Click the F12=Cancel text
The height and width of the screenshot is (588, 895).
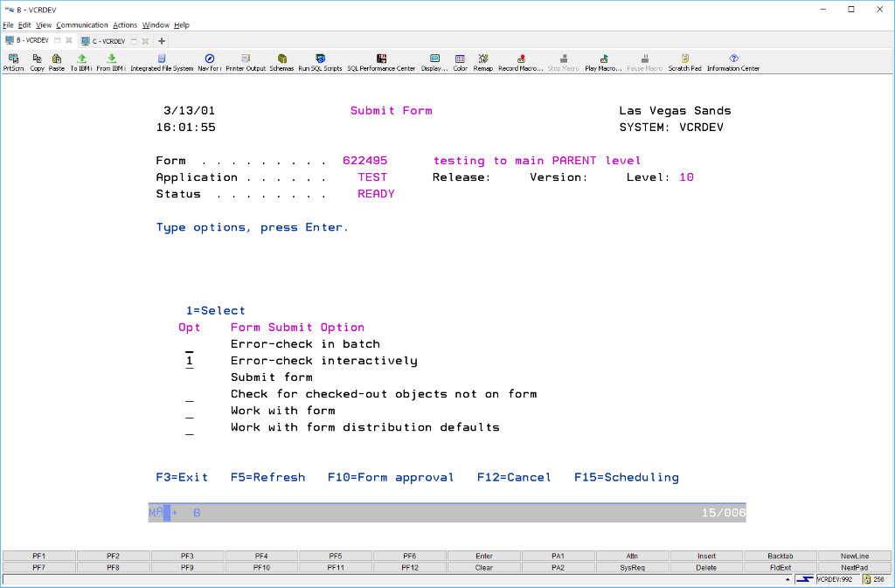point(514,477)
